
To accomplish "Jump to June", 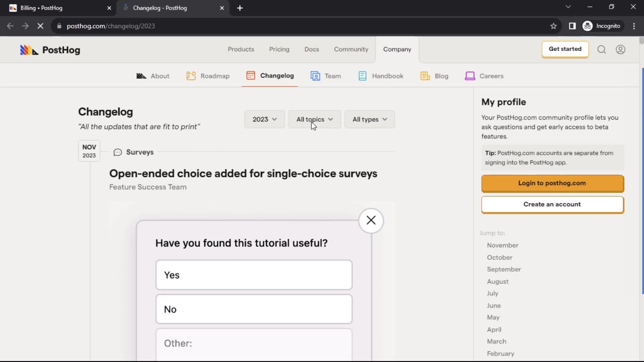I will 494,305.
